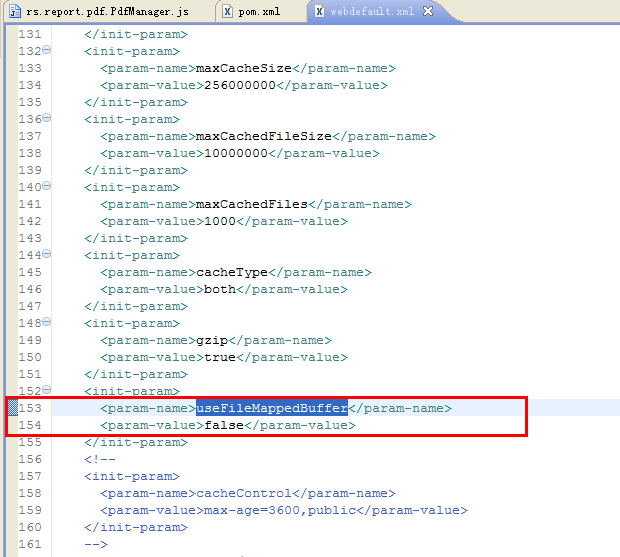Close the webdefault.xml tab
Screen dimensions: 620x557
pos(428,11)
